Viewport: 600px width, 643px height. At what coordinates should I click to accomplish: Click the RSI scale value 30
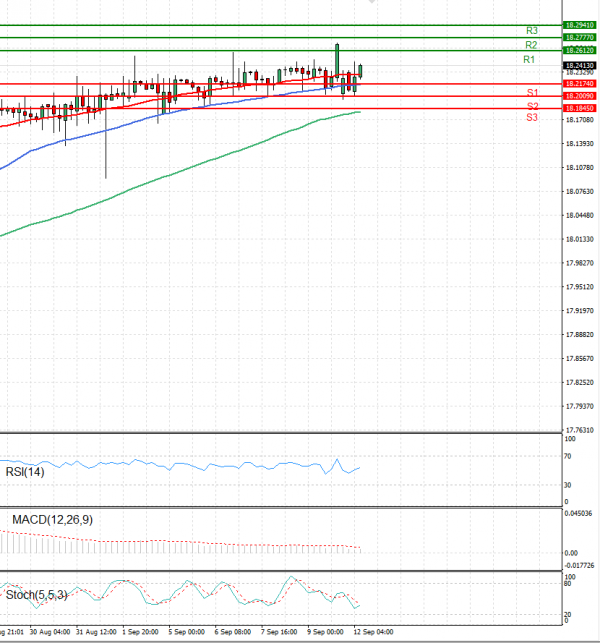click(568, 485)
